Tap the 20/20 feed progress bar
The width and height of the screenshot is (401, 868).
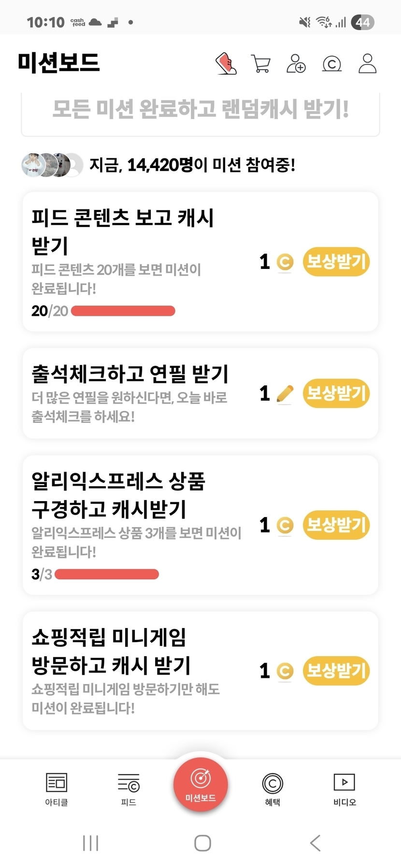click(123, 311)
